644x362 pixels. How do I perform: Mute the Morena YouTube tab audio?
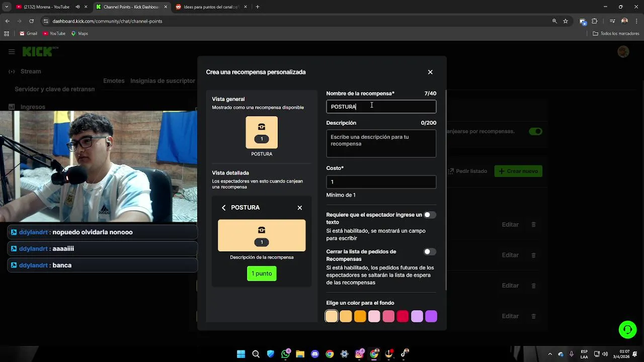tap(77, 7)
